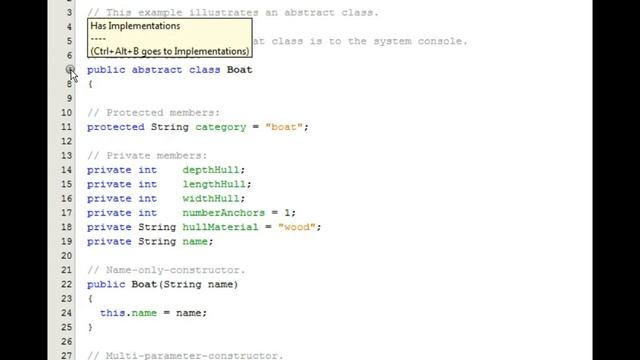Click the "// Name-only-constructor." comment
Image resolution: width=640 pixels, height=360 pixels.
166,270
